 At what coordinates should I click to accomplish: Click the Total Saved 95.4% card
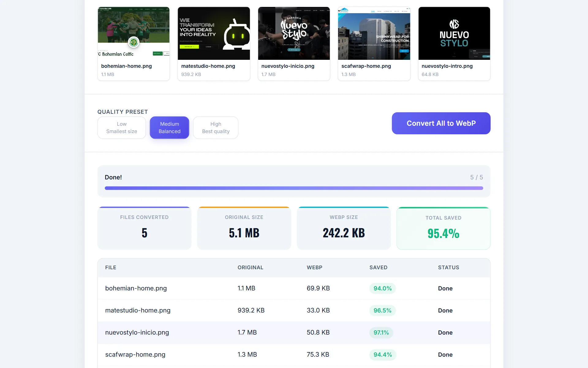pyautogui.click(x=443, y=228)
